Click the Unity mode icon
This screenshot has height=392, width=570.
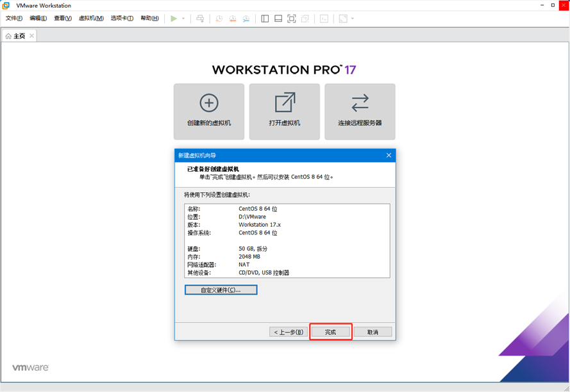click(x=305, y=19)
